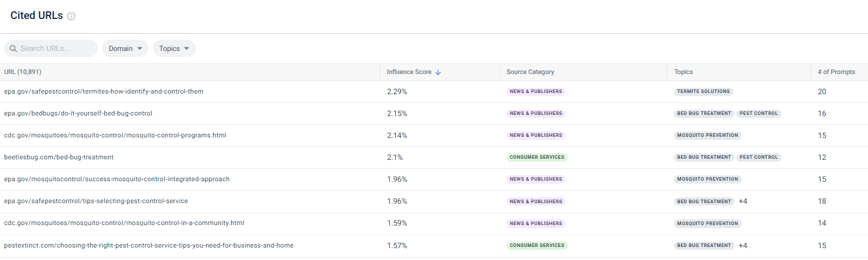This screenshot has height=260, width=868.
Task: Click the Source Category column header
Action: click(530, 72)
